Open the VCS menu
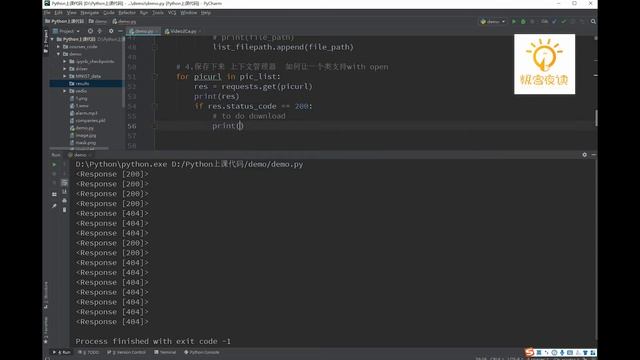Screen dimensions: 640x360 click(x=172, y=13)
